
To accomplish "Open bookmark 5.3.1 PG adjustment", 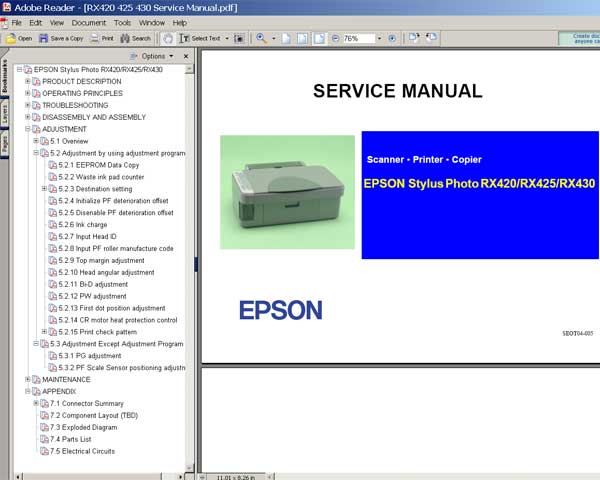I will [90, 356].
